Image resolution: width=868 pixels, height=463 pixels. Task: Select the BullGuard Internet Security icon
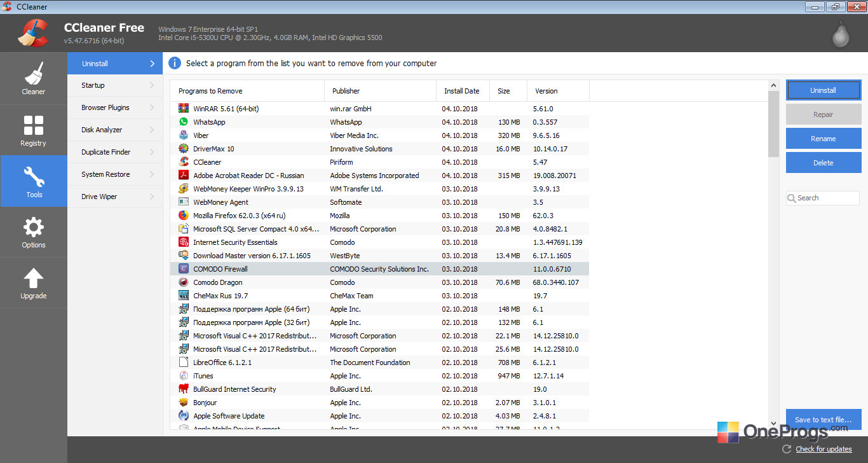point(184,389)
